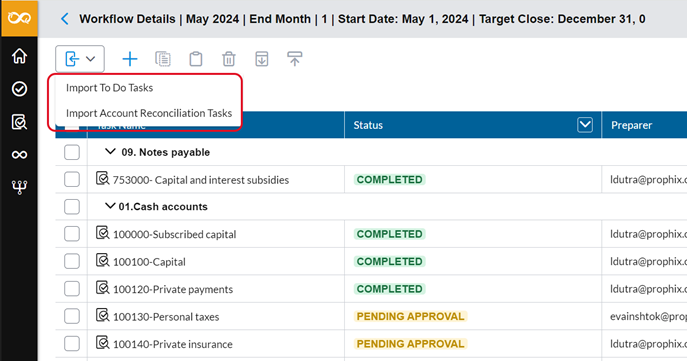Click PENDING APPROVAL status of 100140-Private insurance
The height and width of the screenshot is (361, 687).
(x=411, y=344)
